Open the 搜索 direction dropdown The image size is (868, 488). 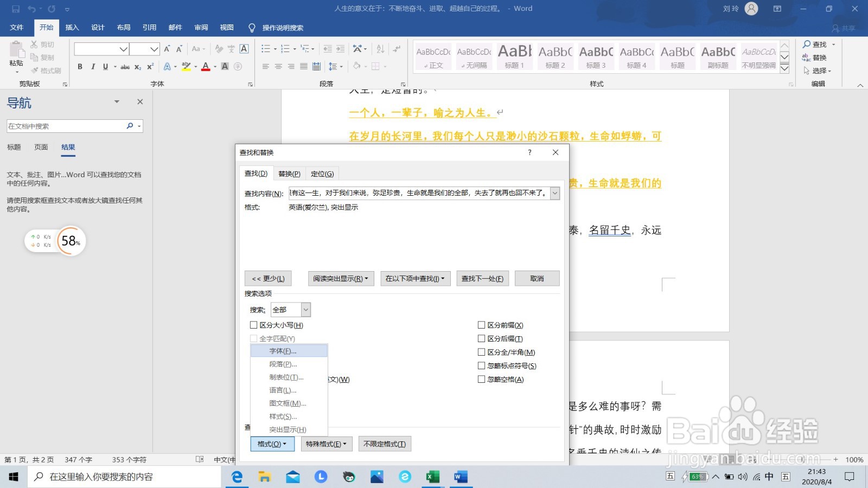305,309
